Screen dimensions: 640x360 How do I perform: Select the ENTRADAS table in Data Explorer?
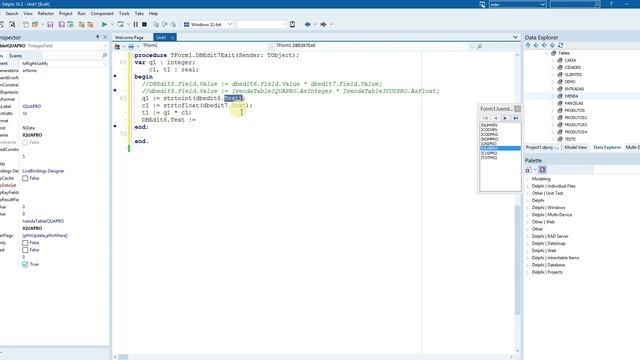point(574,89)
